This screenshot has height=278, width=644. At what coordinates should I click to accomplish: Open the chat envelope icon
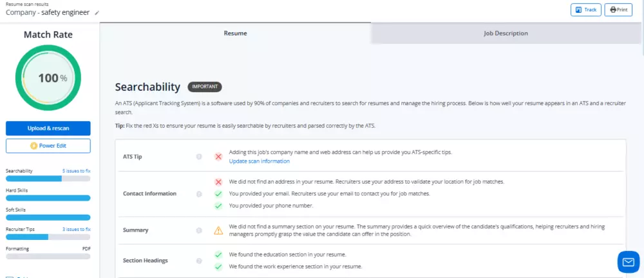(x=628, y=261)
